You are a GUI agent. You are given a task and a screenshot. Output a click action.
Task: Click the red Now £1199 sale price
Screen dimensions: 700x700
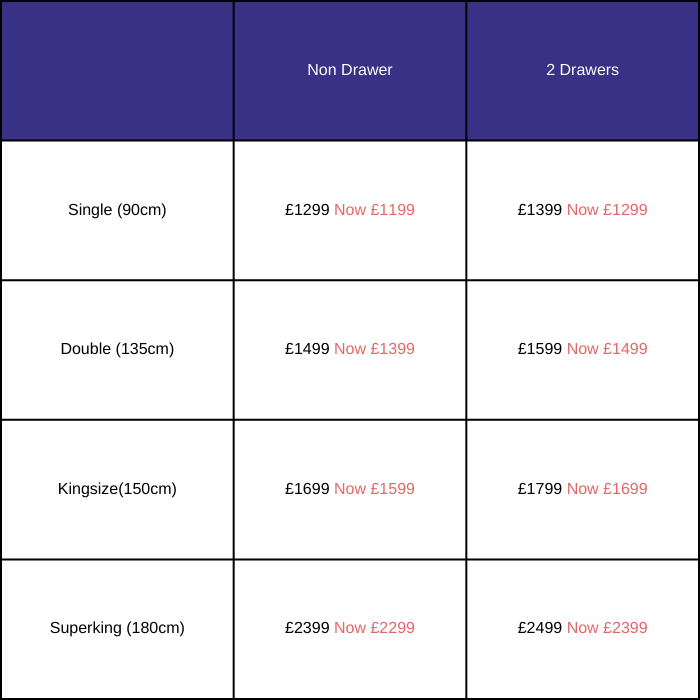374,210
